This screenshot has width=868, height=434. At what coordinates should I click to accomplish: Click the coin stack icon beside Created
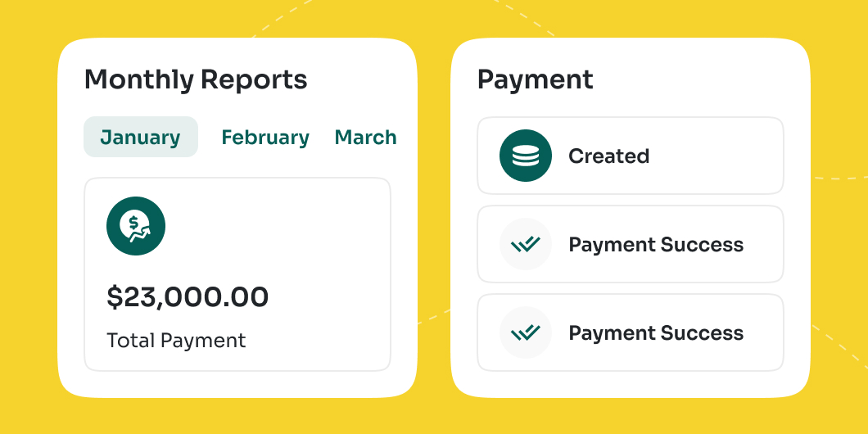(526, 156)
